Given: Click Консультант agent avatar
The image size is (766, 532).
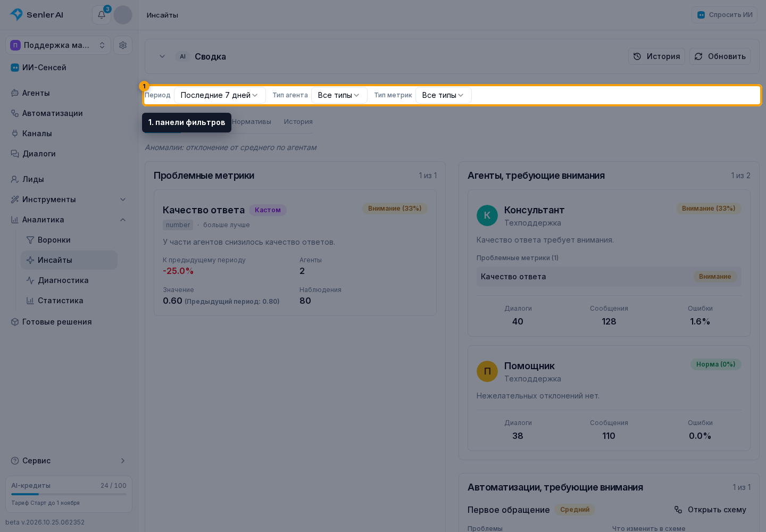Looking at the screenshot, I should point(487,215).
